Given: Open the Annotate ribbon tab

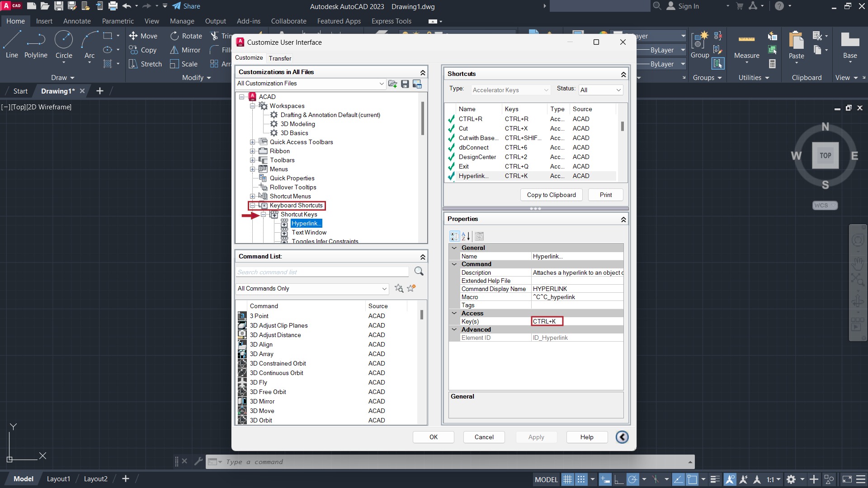Looking at the screenshot, I should [x=77, y=21].
